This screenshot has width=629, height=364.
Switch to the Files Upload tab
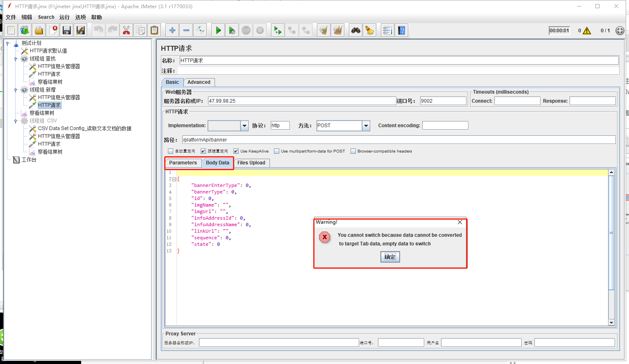coord(251,163)
